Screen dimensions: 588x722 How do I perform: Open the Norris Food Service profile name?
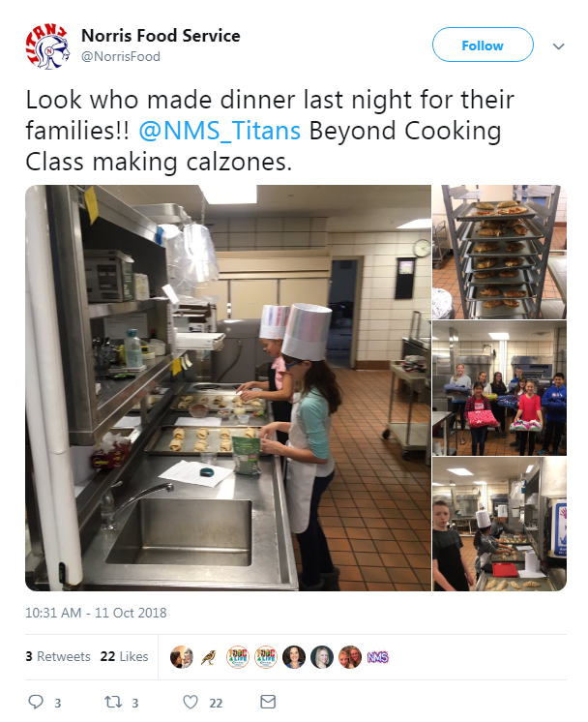161,36
